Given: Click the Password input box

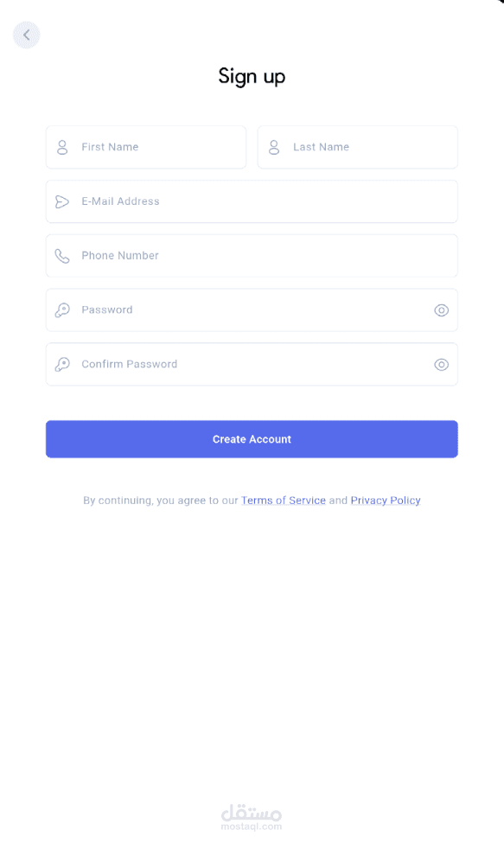Looking at the screenshot, I should (252, 310).
